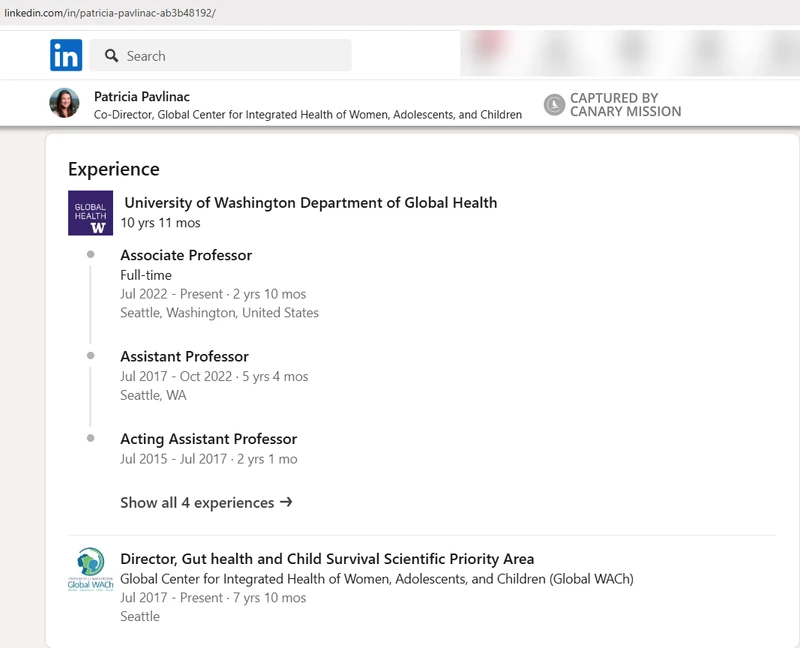Focus the LinkedIn Search field
Screen dimensions: 800x648
220,55
